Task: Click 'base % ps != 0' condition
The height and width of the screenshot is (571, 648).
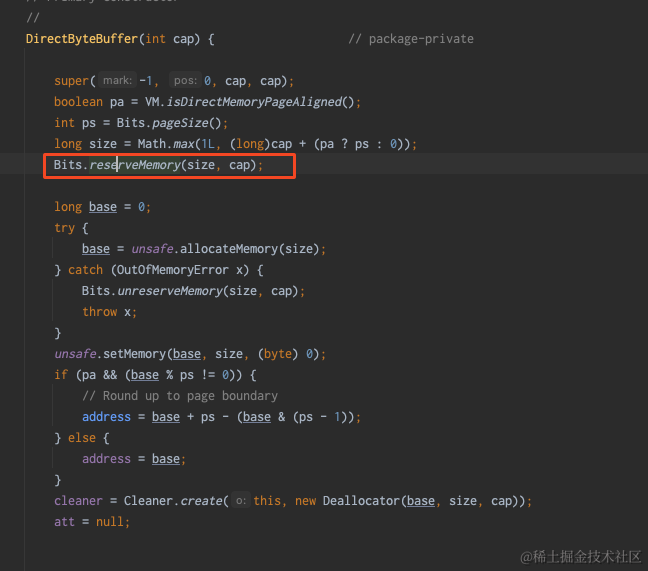Action: coord(180,375)
